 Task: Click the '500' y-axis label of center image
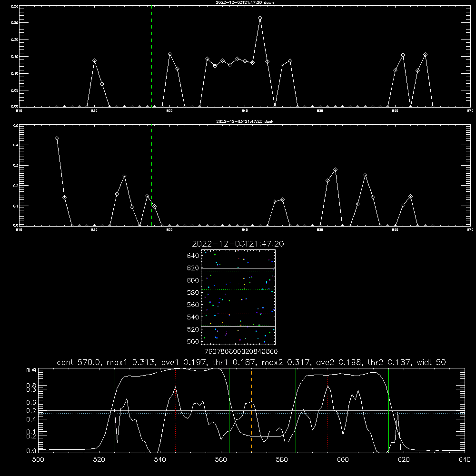[193, 342]
